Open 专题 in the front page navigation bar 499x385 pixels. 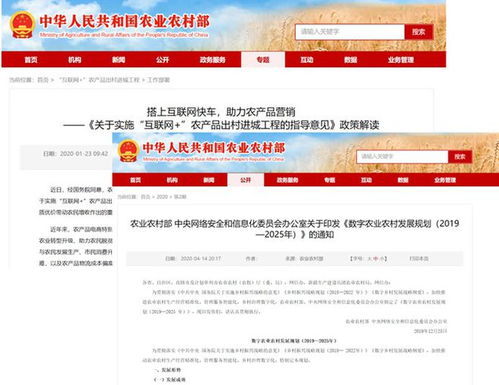(330, 180)
